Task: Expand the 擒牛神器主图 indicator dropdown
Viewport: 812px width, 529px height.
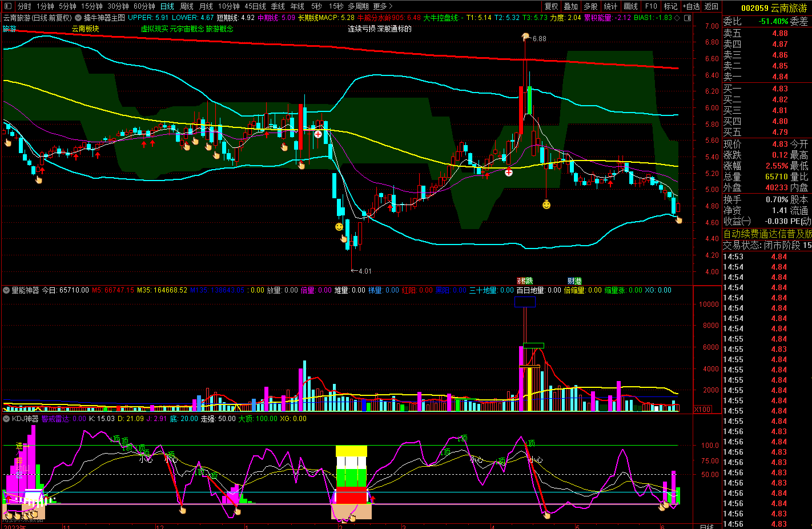Action: pyautogui.click(x=78, y=18)
